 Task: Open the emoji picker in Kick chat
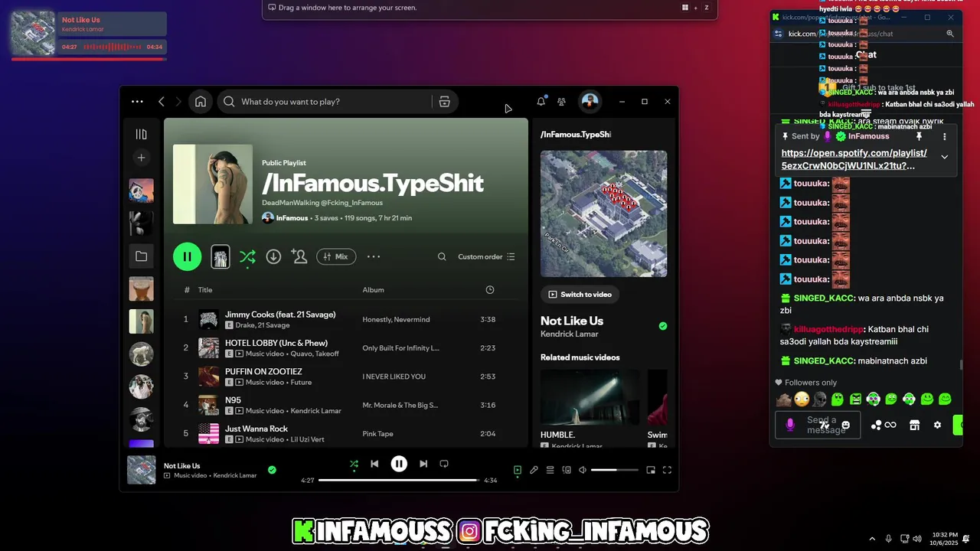[845, 425]
